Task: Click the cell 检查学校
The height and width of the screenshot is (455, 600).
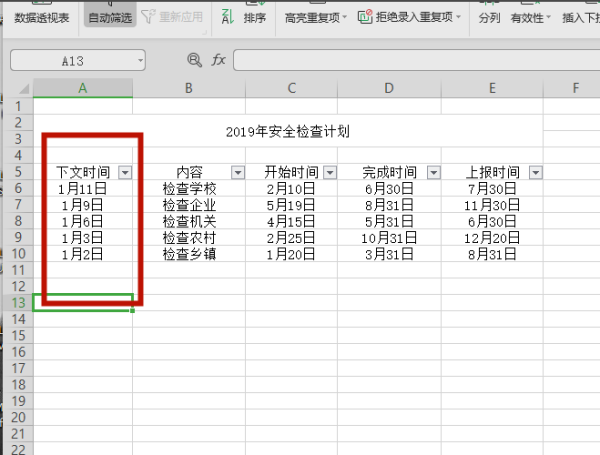Action: (x=189, y=189)
